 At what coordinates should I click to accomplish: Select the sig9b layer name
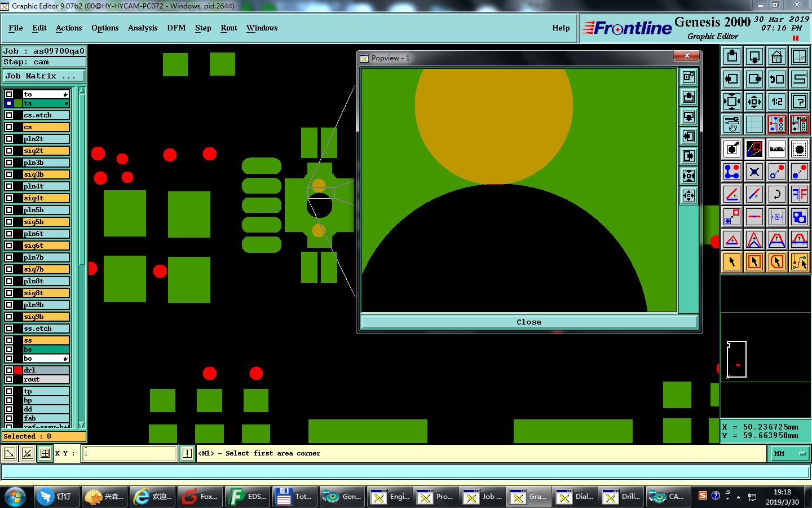(x=46, y=317)
